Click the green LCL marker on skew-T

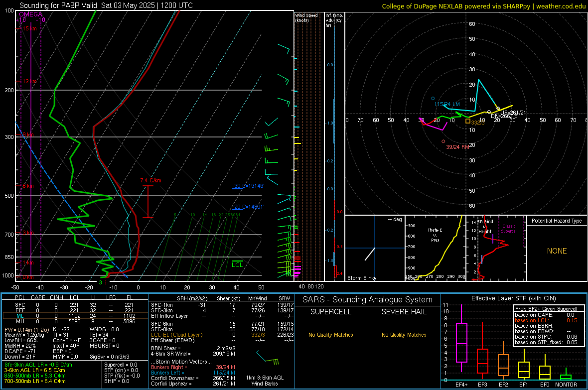point(237,264)
